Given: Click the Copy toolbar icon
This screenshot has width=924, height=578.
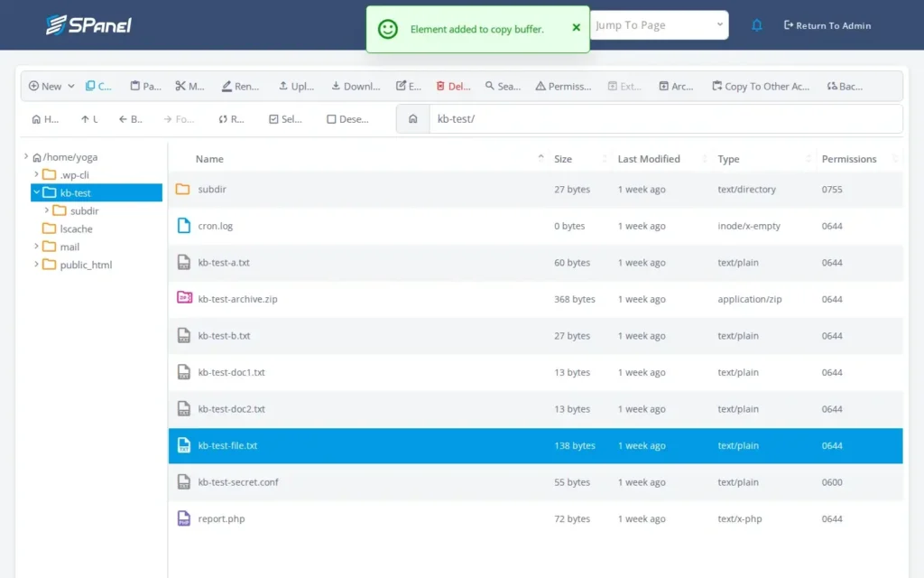Looking at the screenshot, I should pos(90,86).
